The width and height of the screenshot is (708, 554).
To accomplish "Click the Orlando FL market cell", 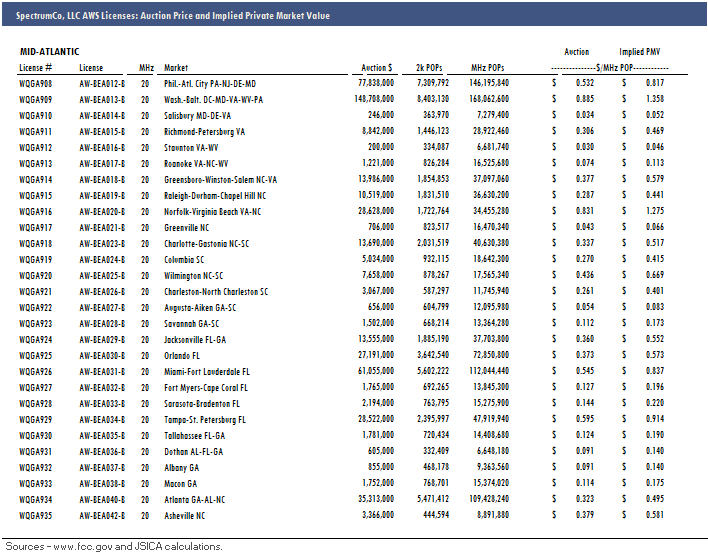I will point(185,356).
